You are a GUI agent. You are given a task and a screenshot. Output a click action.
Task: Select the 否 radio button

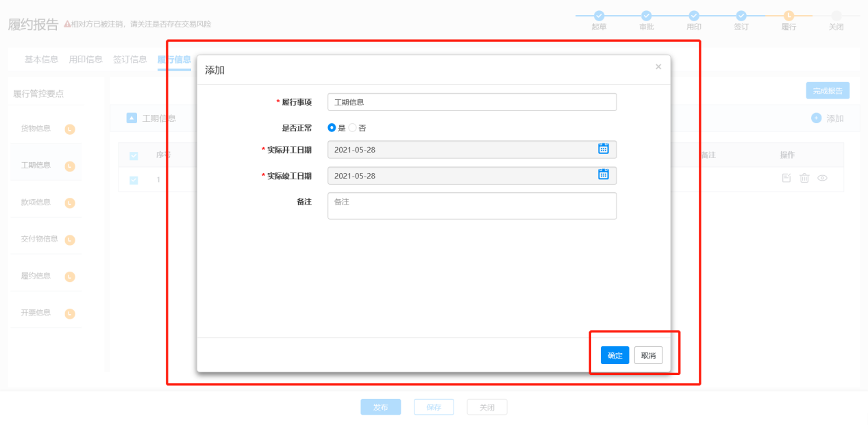point(353,128)
